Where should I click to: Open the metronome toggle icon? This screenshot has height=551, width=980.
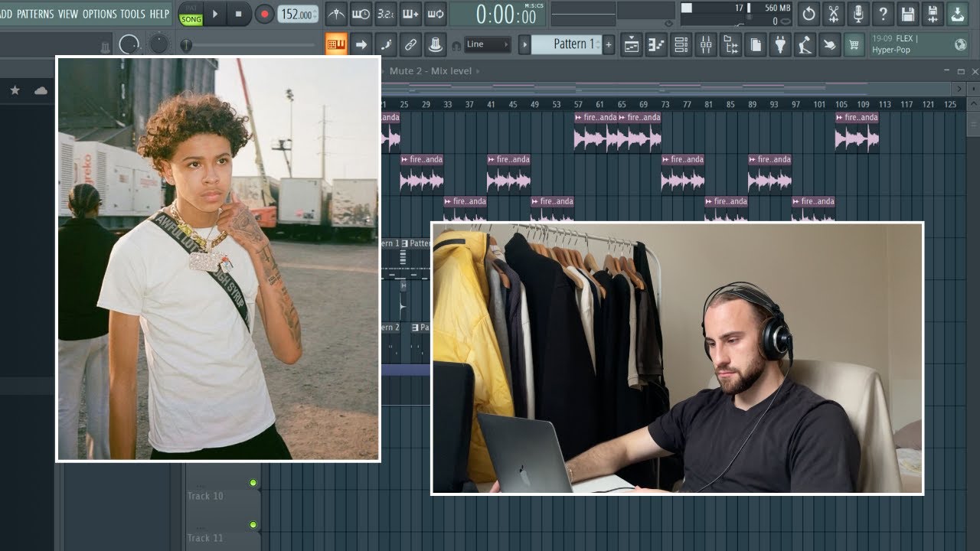336,14
